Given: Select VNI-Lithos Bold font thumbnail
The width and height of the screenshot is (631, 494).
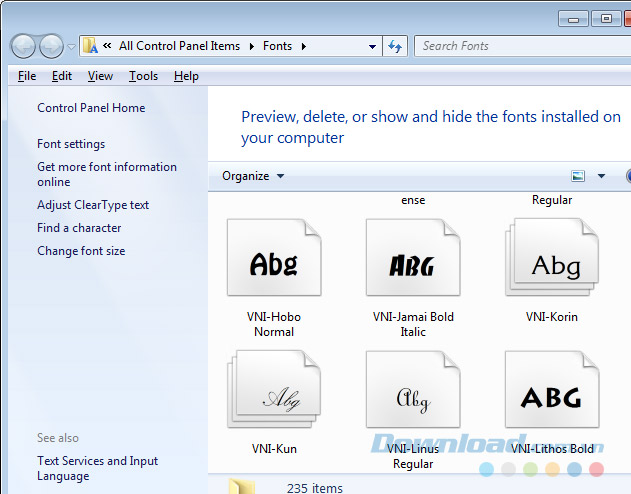Looking at the screenshot, I should click(x=552, y=389).
